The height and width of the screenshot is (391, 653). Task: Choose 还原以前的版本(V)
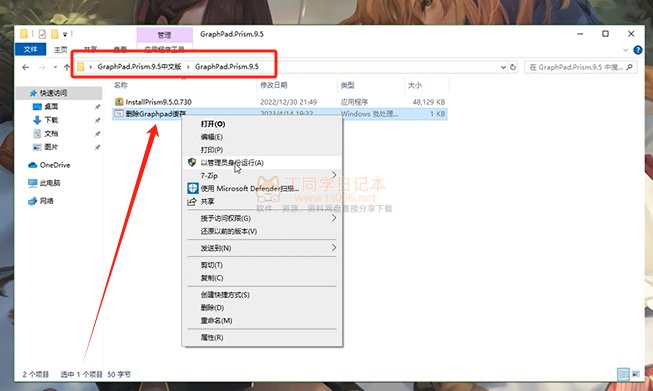pyautogui.click(x=262, y=231)
